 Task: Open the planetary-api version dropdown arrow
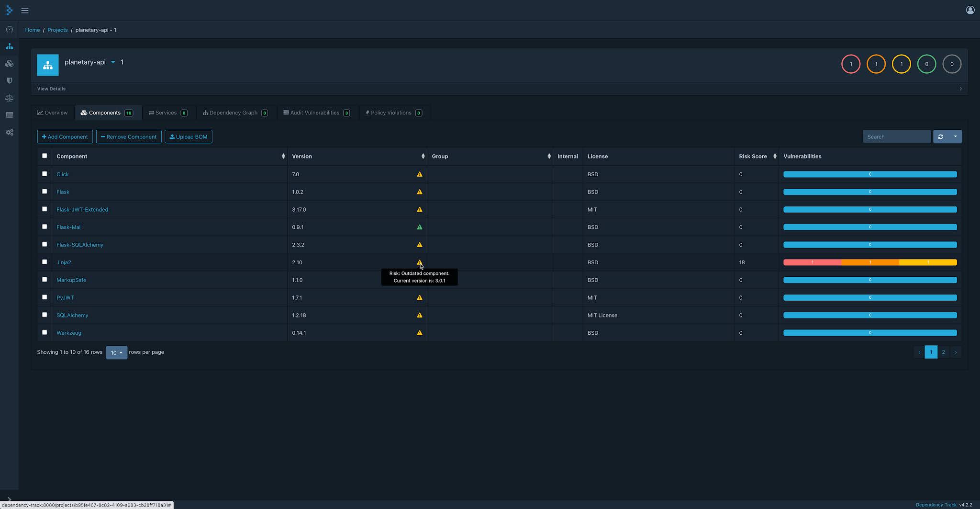(x=113, y=62)
